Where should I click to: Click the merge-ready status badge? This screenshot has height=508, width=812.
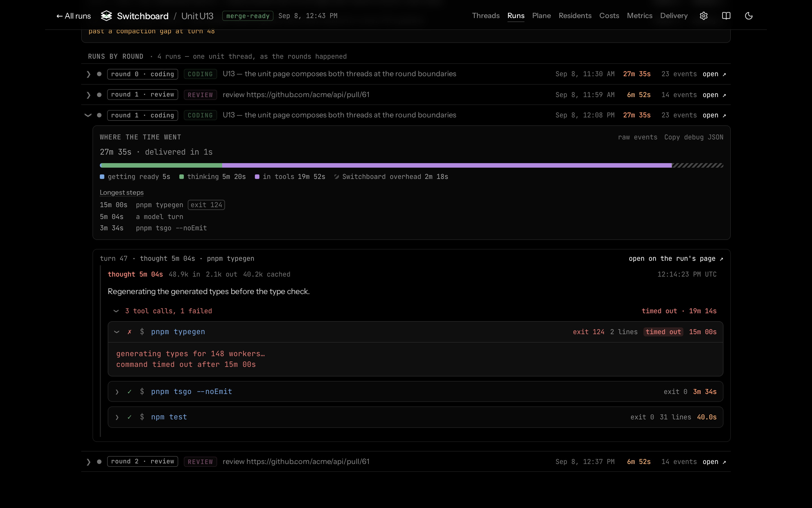pyautogui.click(x=248, y=16)
